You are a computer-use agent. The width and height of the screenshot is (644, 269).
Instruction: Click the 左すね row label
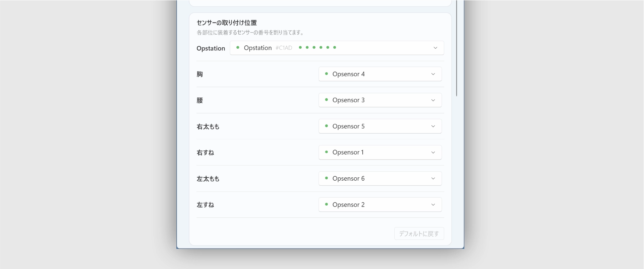(x=205, y=205)
